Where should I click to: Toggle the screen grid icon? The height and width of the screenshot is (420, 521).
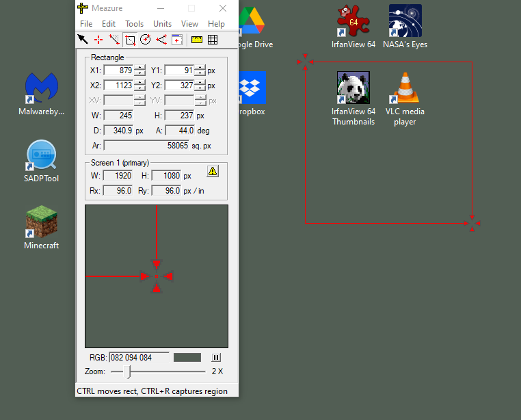tap(213, 40)
